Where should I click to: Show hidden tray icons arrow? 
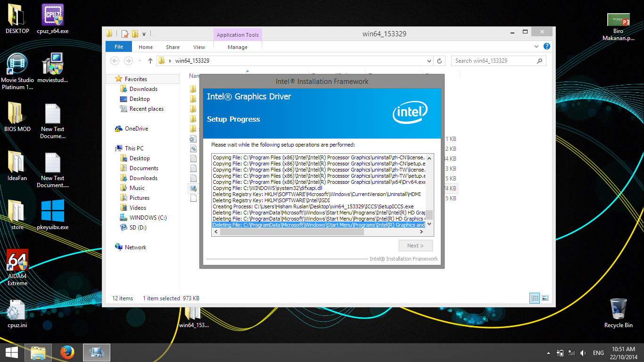(x=548, y=353)
